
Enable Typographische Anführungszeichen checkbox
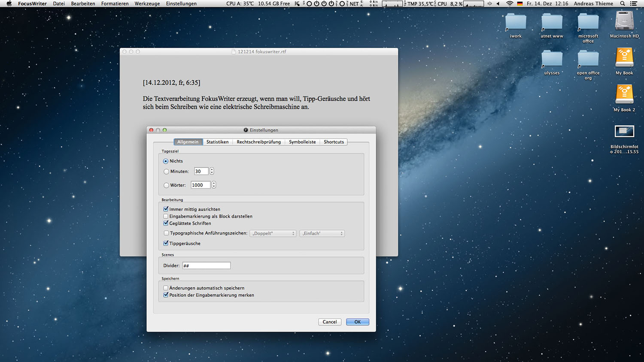click(x=166, y=233)
